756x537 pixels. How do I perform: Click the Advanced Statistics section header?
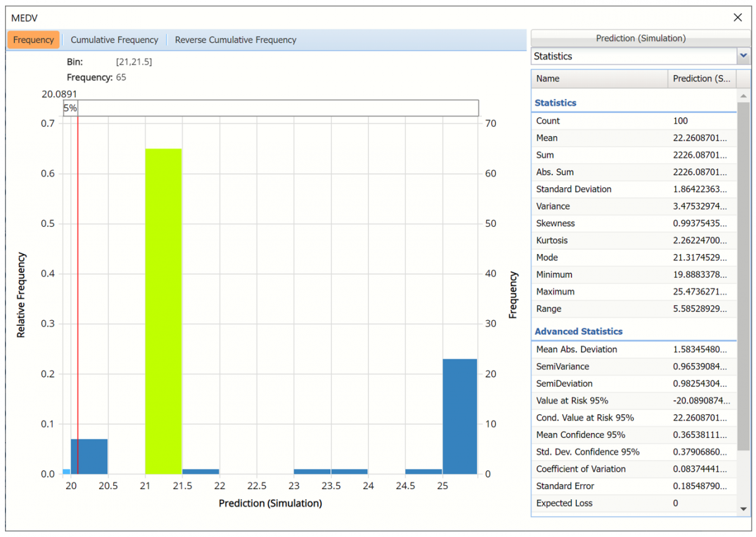click(x=578, y=332)
